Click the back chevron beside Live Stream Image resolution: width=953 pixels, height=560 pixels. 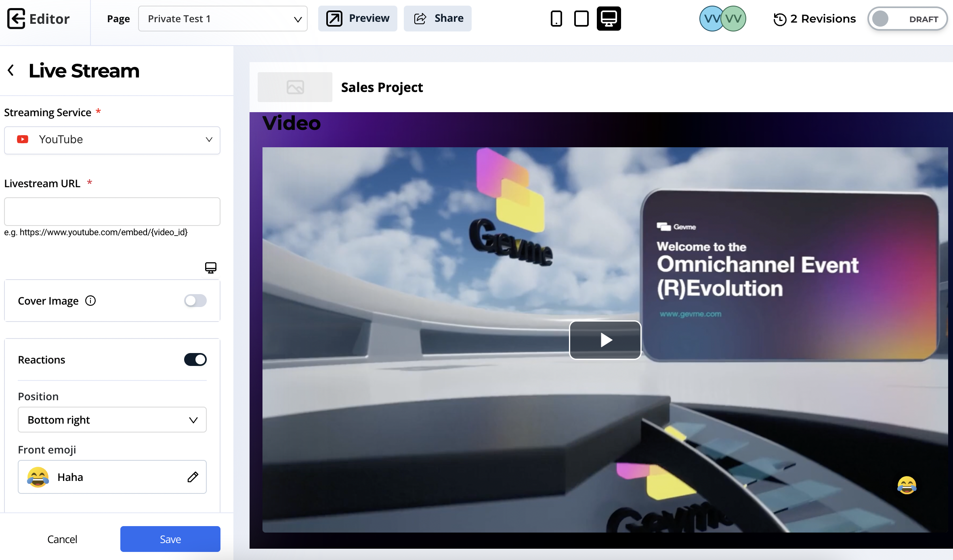coord(11,70)
